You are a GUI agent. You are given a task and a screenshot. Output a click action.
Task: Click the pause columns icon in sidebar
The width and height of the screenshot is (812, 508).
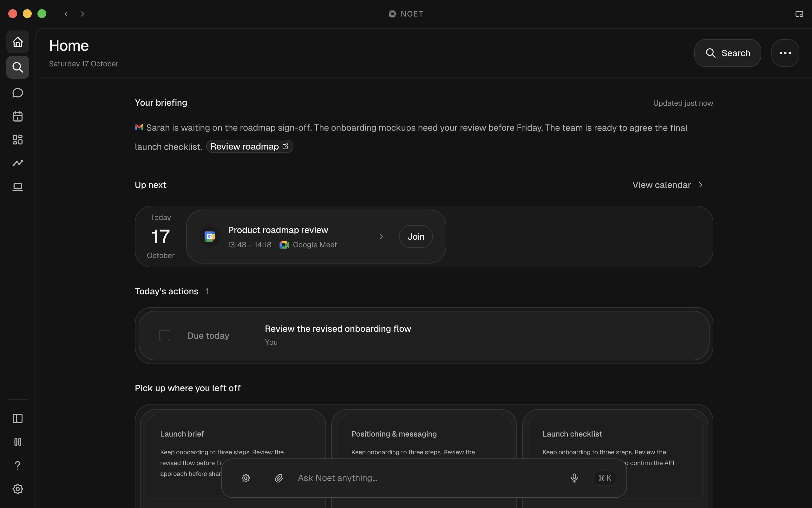[x=18, y=442]
